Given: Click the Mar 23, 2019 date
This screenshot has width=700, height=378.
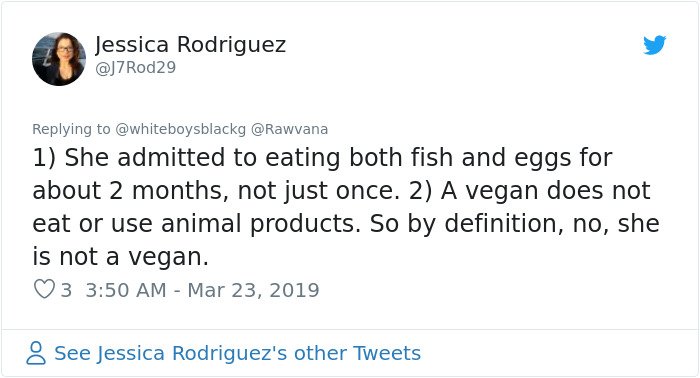Looking at the screenshot, I should tap(254, 290).
